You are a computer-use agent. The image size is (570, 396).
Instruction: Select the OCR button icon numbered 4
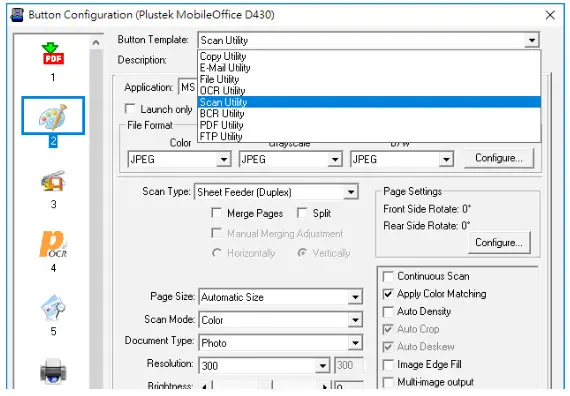point(53,244)
